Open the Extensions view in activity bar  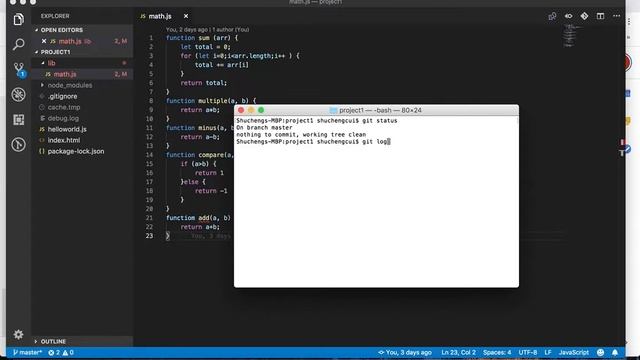point(18,120)
